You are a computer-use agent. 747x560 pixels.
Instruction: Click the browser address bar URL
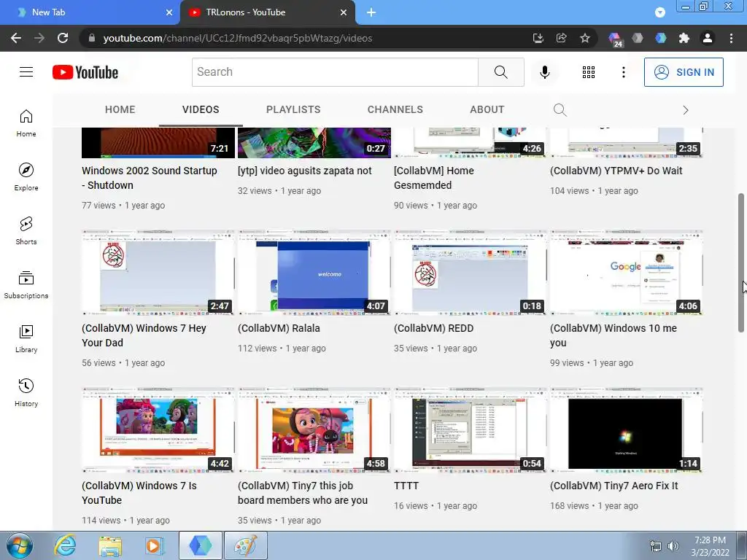click(237, 38)
